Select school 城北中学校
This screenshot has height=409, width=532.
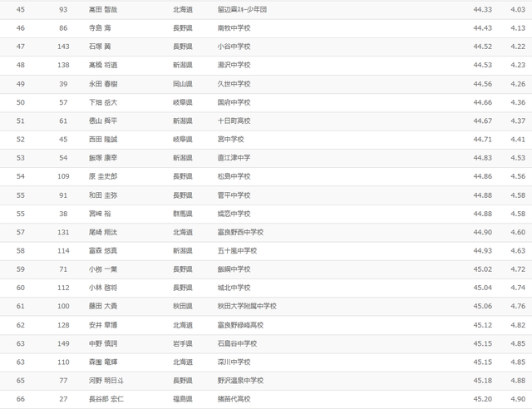pyautogui.click(x=234, y=288)
